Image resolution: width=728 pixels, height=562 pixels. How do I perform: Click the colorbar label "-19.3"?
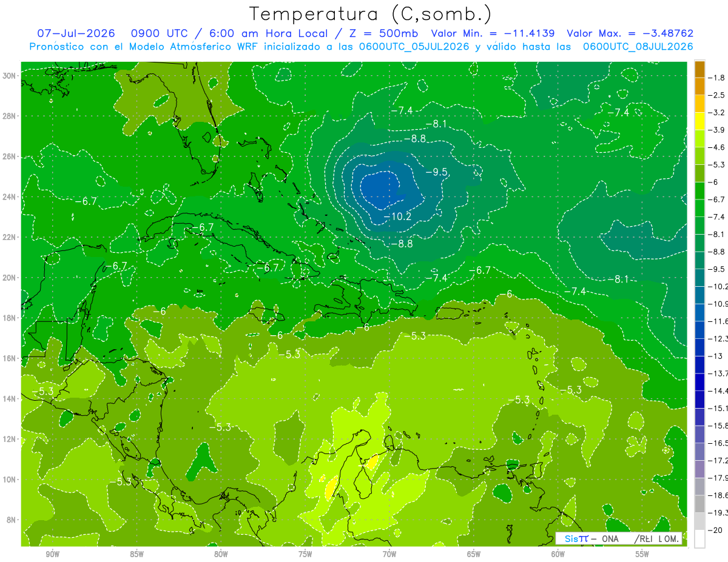point(718,513)
